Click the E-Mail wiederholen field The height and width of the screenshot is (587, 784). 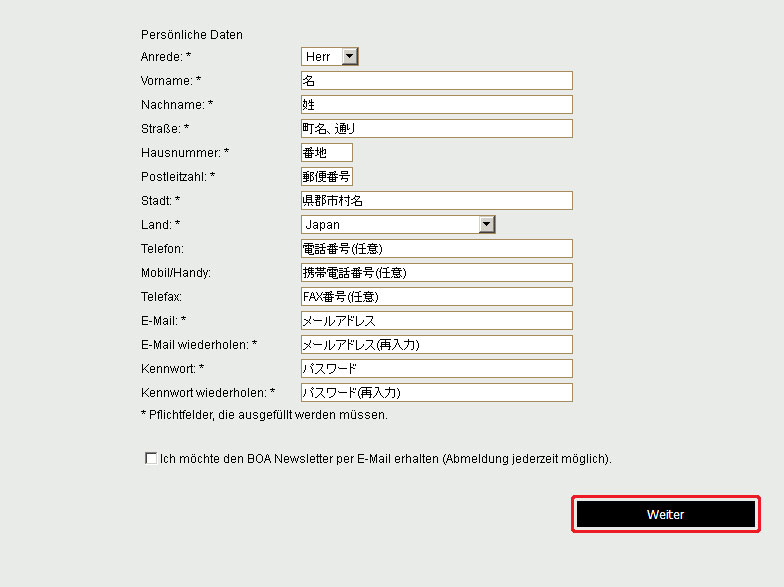pyautogui.click(x=436, y=345)
